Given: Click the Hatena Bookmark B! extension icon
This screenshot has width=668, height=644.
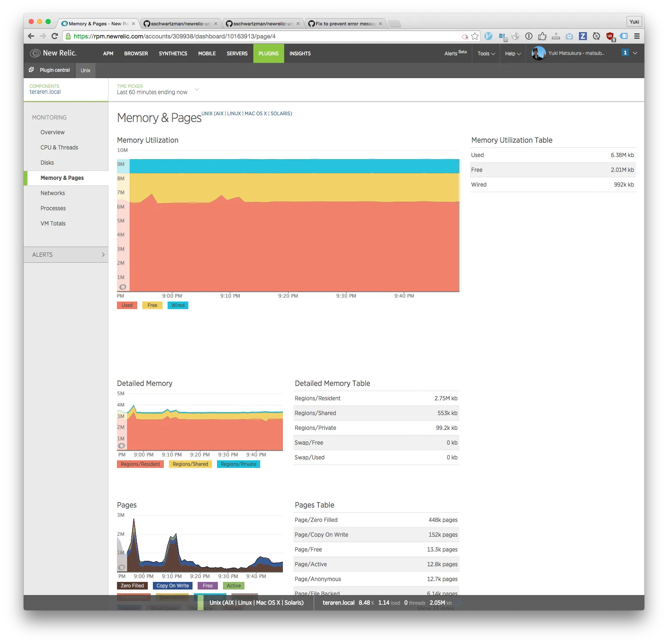Looking at the screenshot, I should click(502, 37).
